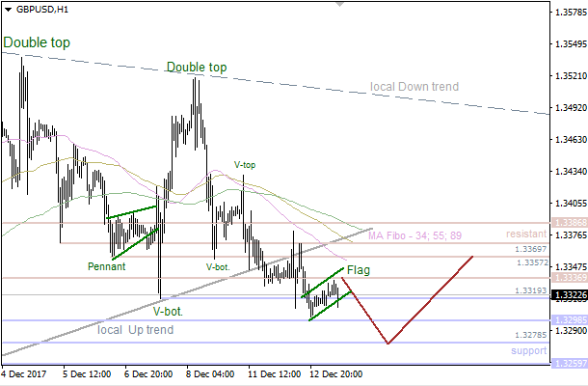Click the 1.33369 price level tag

coord(567,278)
